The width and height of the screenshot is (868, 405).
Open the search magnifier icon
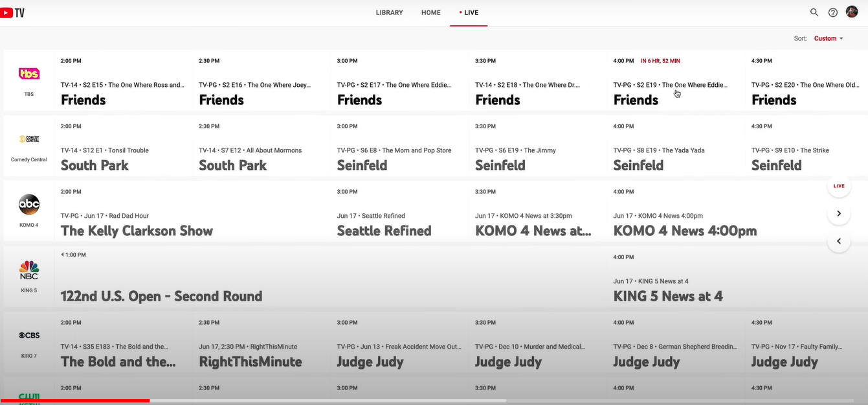[x=814, y=12]
